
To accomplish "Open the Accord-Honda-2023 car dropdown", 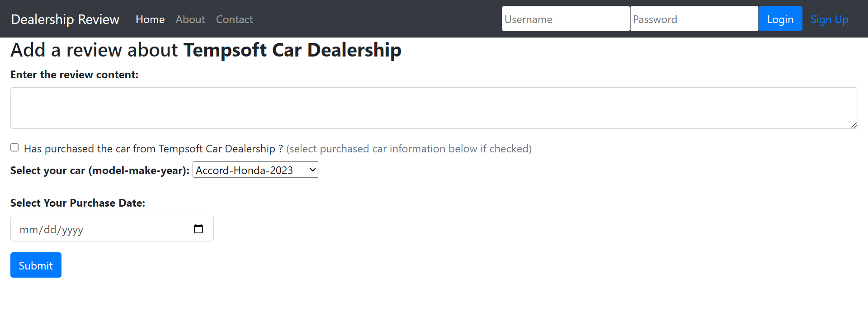I will click(x=255, y=170).
